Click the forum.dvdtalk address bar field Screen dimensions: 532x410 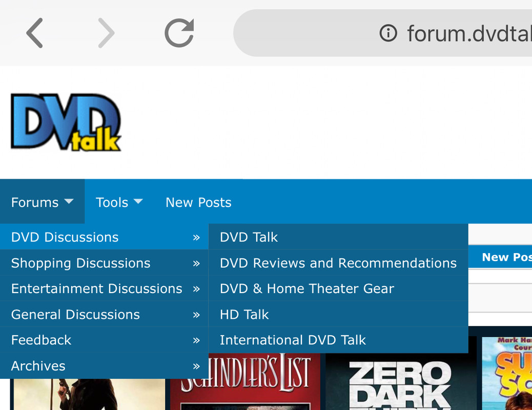(383, 33)
